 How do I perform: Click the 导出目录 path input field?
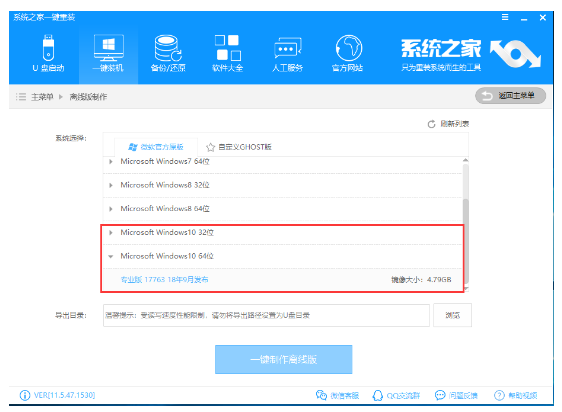(266, 315)
